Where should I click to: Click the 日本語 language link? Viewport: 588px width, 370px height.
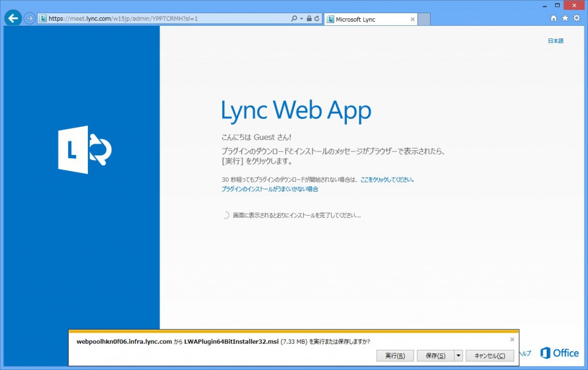point(555,41)
